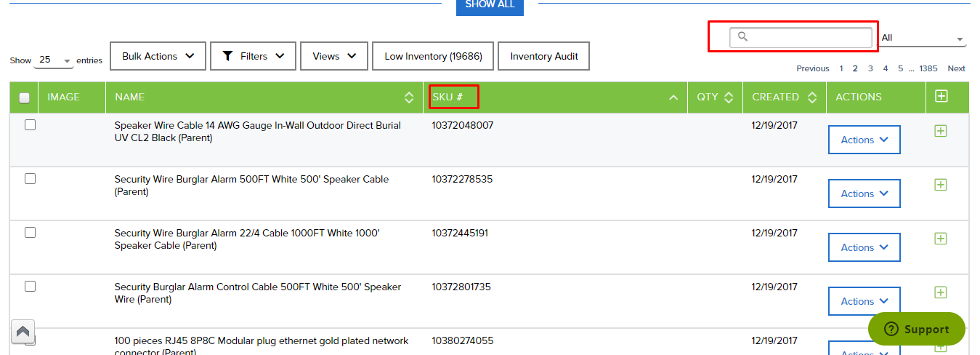980x355 pixels.
Task: Click the scroll-to-top arrow icon
Action: 23,332
